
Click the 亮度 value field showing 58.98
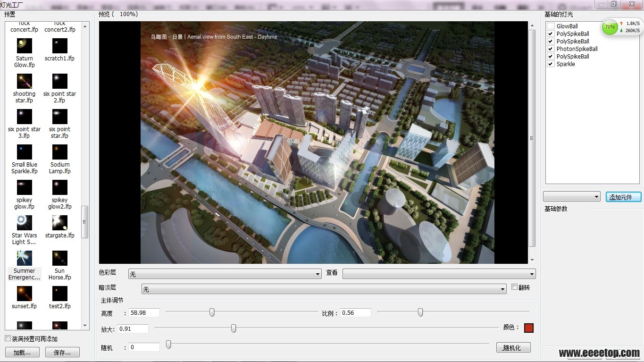click(144, 312)
